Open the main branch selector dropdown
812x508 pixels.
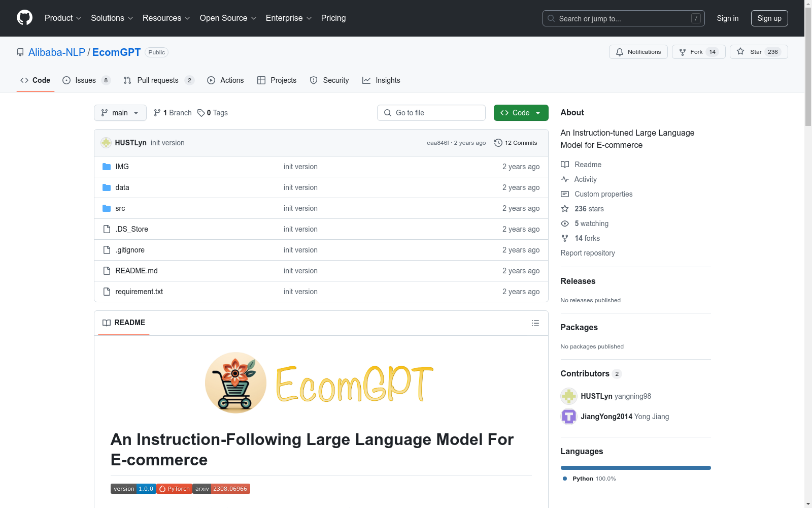(x=120, y=113)
